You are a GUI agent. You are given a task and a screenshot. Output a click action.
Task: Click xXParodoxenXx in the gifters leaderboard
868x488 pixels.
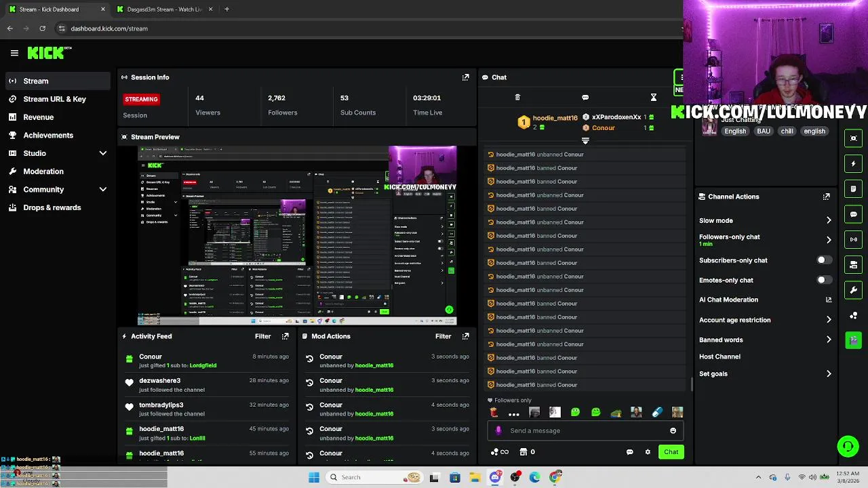616,117
